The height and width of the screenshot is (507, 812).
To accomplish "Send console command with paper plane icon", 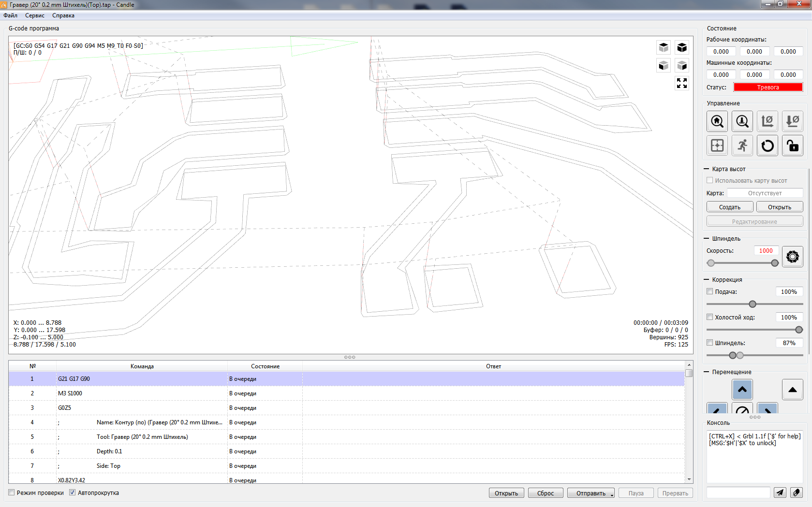I will pos(780,493).
